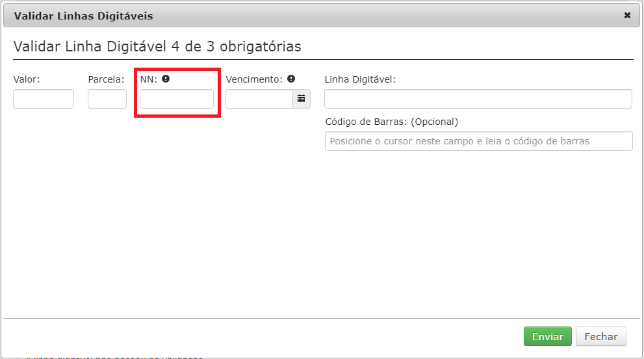Viewport: 644px width, 359px height.
Task: Click the 'Linha Digitável:' label
Action: pos(360,79)
